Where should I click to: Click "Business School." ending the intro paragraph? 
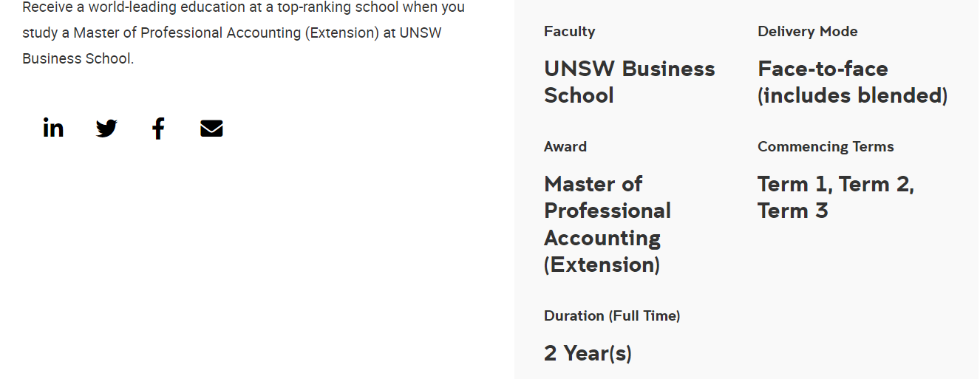point(78,58)
